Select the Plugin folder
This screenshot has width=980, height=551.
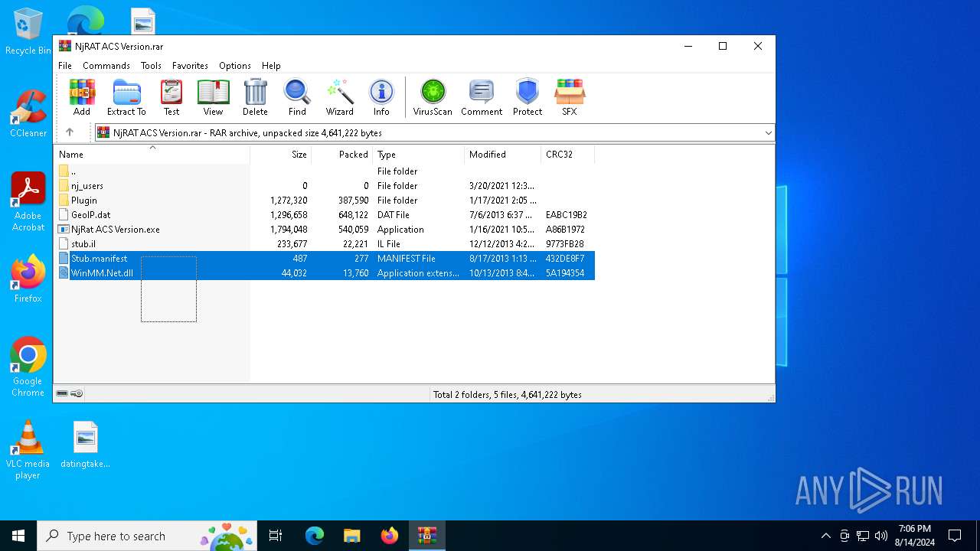pos(325,201)
